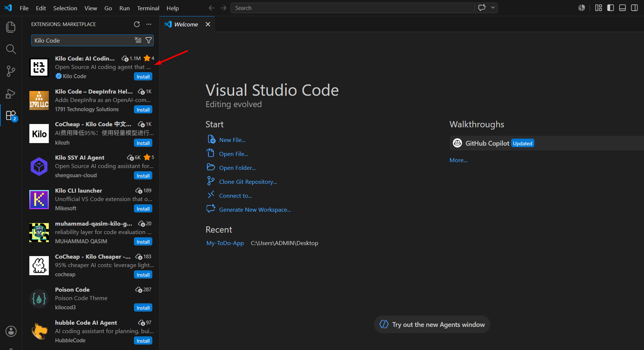644x350 pixels.
Task: Install the Kilo CLI launcher extension
Action: coord(143,209)
